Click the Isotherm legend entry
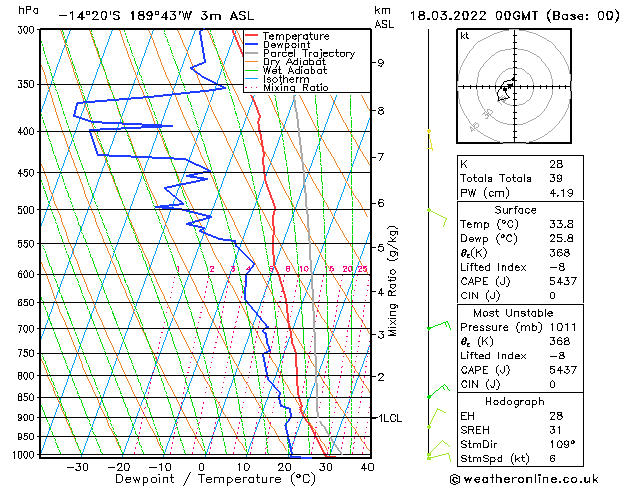The height and width of the screenshot is (486, 629). pyautogui.click(x=286, y=79)
